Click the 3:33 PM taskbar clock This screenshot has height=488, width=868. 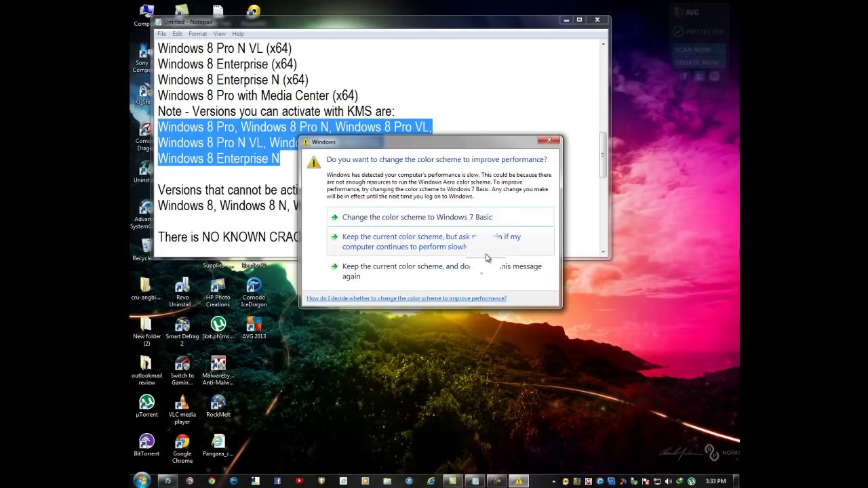coord(715,481)
